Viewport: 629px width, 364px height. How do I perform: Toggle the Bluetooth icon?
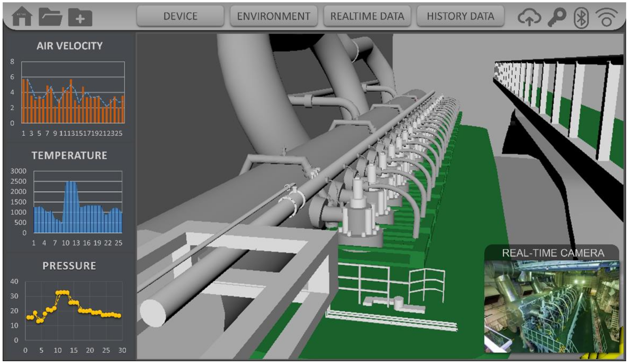pos(581,18)
